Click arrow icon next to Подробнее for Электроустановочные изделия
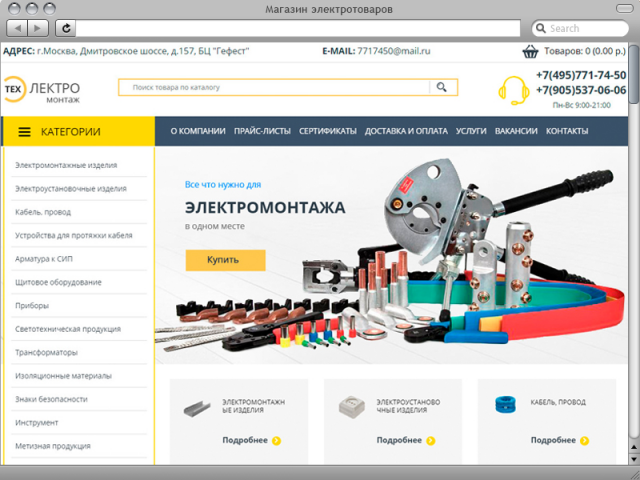Viewport: 640px width, 480px height. [x=431, y=440]
